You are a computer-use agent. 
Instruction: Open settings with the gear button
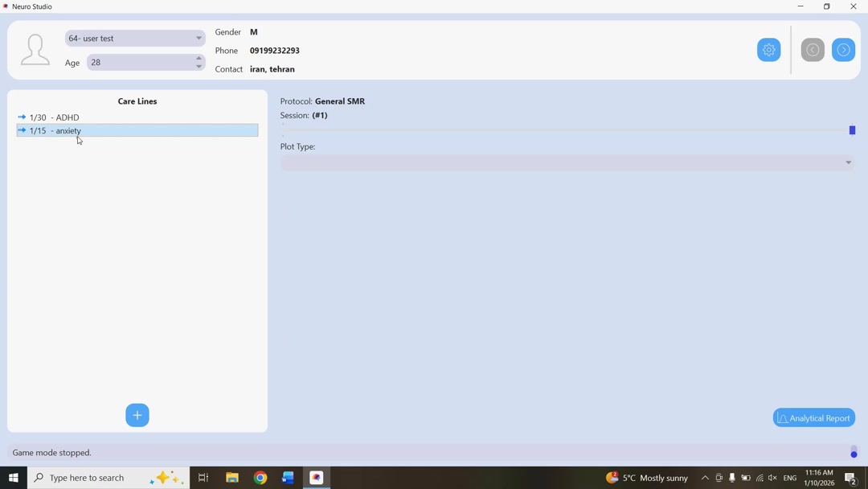(768, 50)
